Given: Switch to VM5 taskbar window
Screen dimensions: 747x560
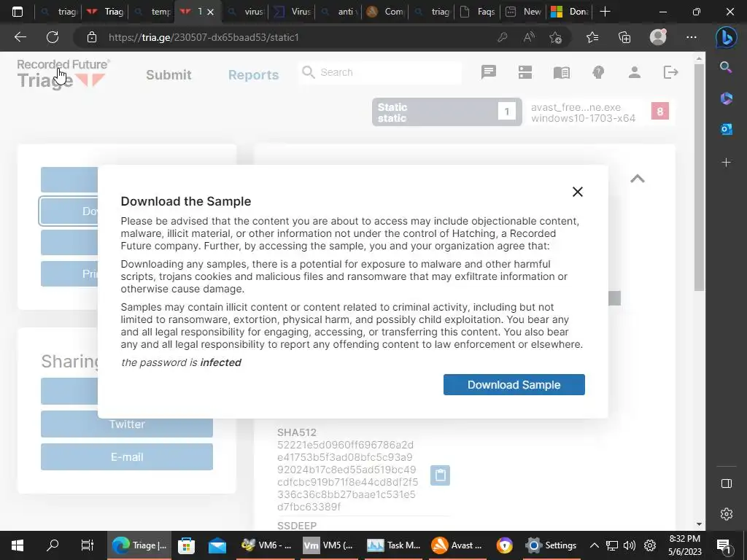Looking at the screenshot, I should click(329, 545).
